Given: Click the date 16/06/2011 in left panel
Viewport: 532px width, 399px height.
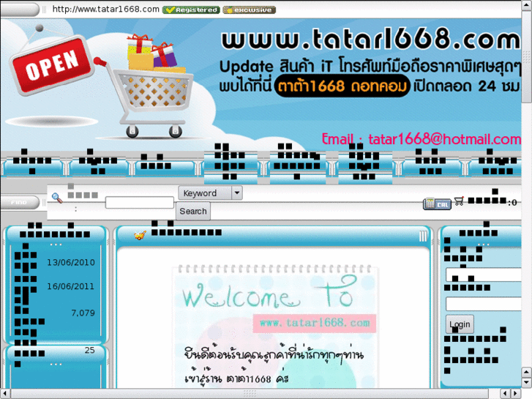Looking at the screenshot, I should tap(70, 286).
